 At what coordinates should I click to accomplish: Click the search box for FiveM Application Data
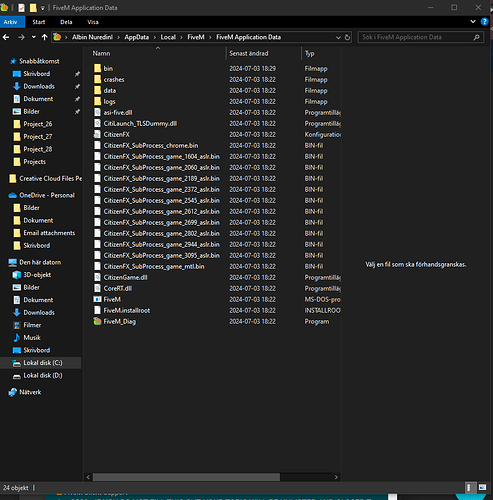(x=421, y=37)
